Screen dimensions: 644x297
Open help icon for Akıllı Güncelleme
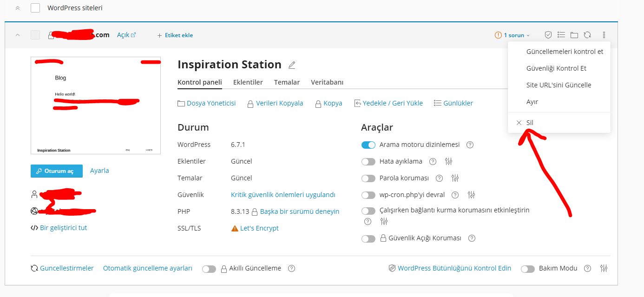(291, 268)
